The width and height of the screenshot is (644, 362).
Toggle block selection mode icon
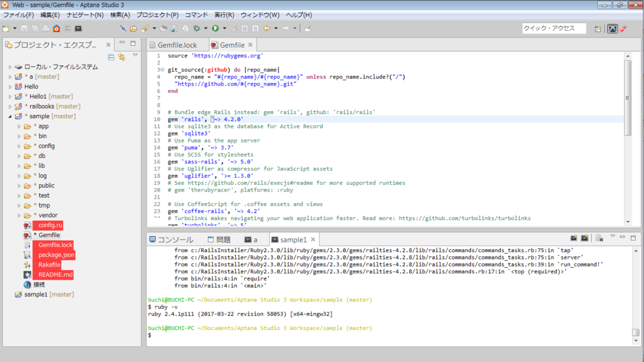245,28
